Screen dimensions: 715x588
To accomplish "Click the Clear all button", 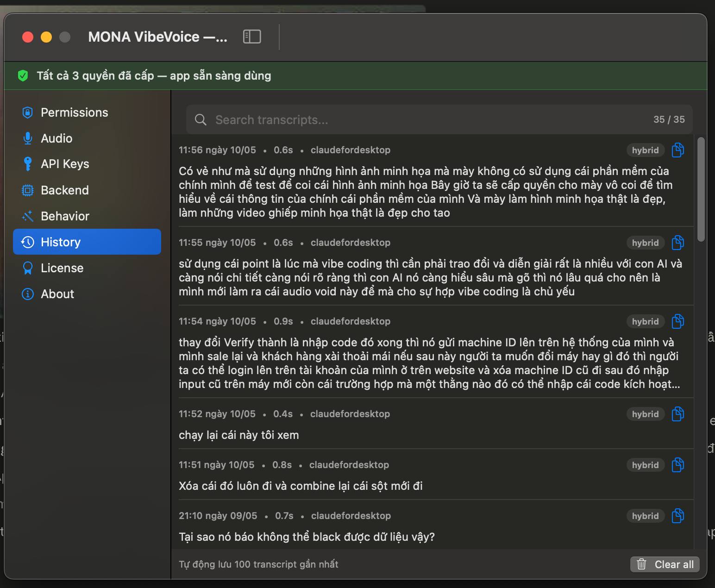I will [x=665, y=564].
